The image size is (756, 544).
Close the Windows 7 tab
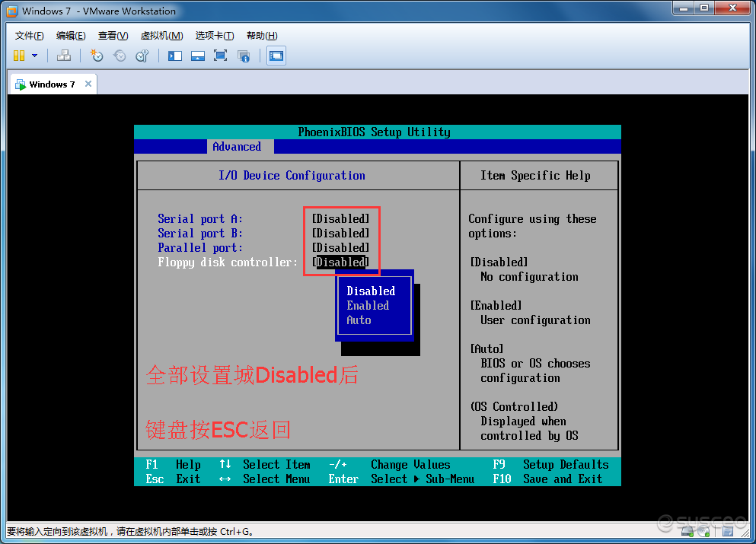pyautogui.click(x=88, y=84)
